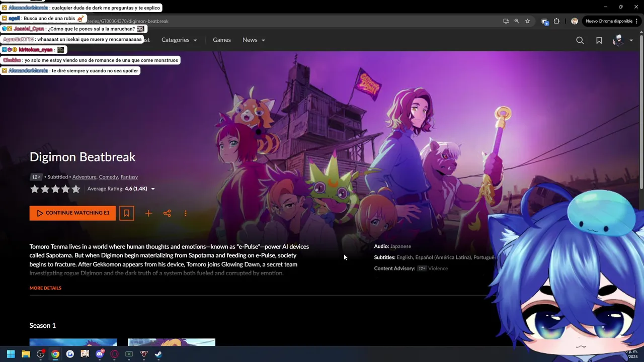644x362 pixels.
Task: Open the Crunchyroll watchlist bookmark icon
Action: coord(599,40)
